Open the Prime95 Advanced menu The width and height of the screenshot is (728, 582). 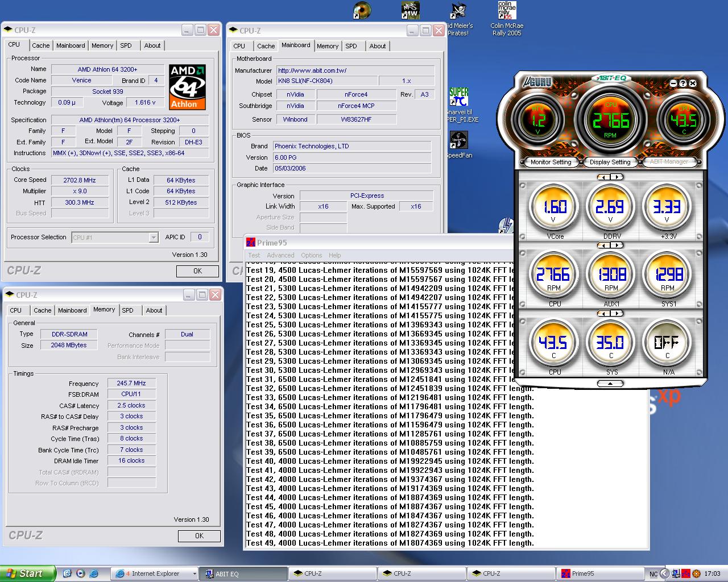[280, 255]
